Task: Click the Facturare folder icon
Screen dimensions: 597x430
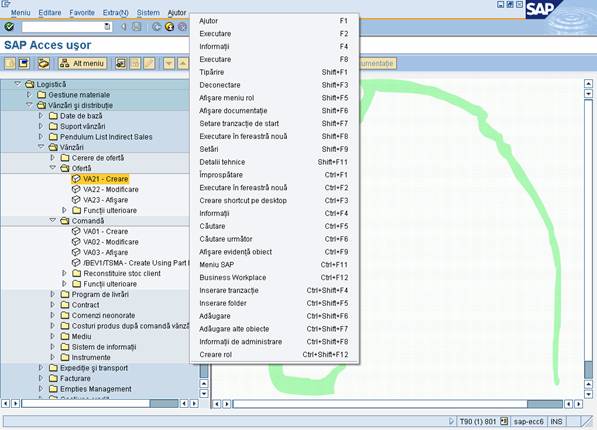Action: pyautogui.click(x=53, y=378)
